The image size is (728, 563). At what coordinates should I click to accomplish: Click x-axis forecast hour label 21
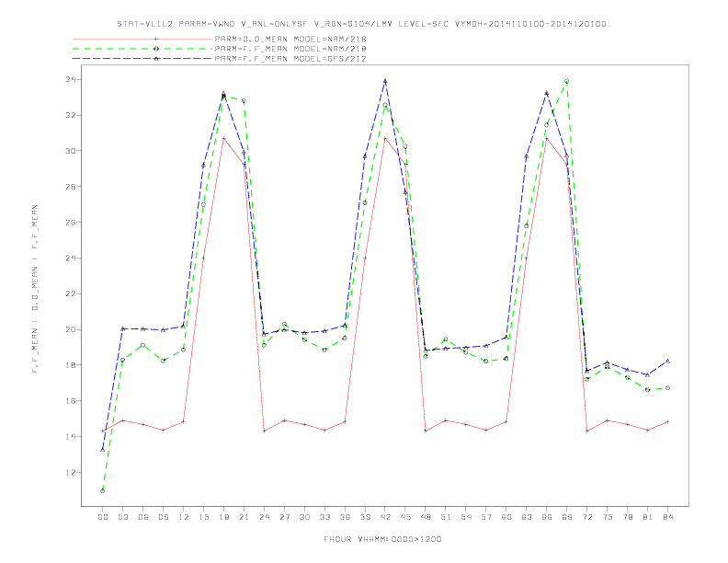(244, 517)
